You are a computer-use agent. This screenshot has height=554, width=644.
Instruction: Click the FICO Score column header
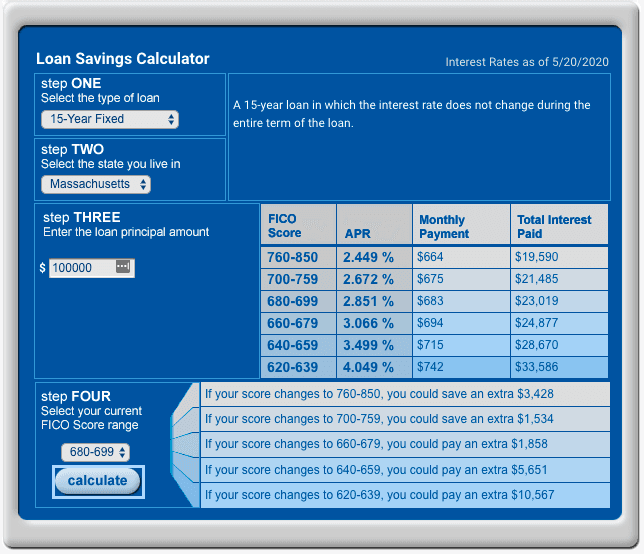[297, 226]
